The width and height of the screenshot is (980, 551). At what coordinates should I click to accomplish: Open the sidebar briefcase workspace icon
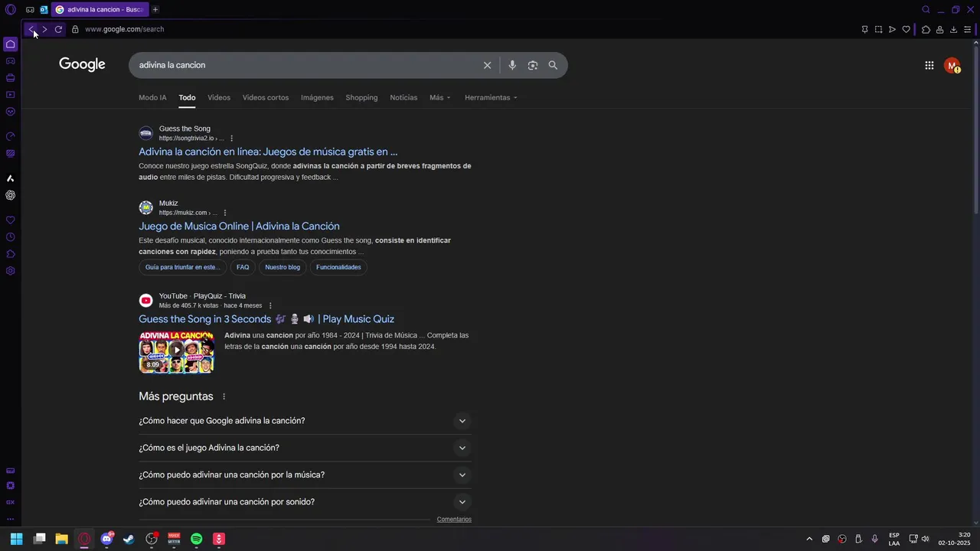pos(10,78)
